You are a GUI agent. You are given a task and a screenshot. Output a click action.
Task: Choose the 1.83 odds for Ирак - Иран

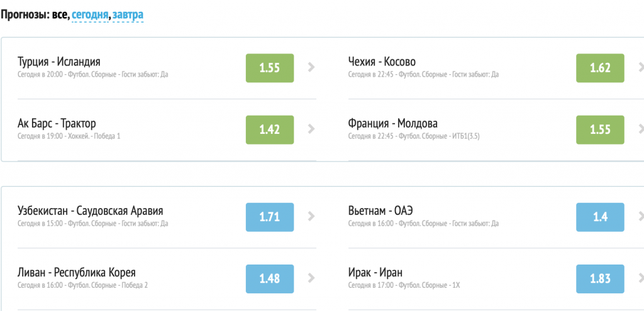pos(600,278)
